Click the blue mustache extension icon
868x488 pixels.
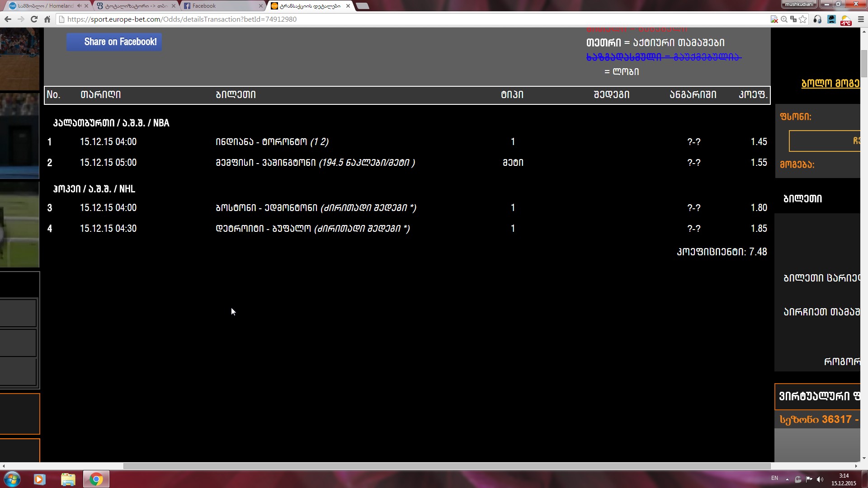tap(832, 19)
